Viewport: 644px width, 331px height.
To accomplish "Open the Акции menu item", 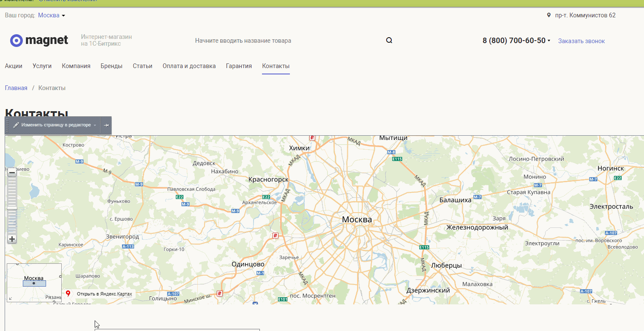I will pos(14,66).
